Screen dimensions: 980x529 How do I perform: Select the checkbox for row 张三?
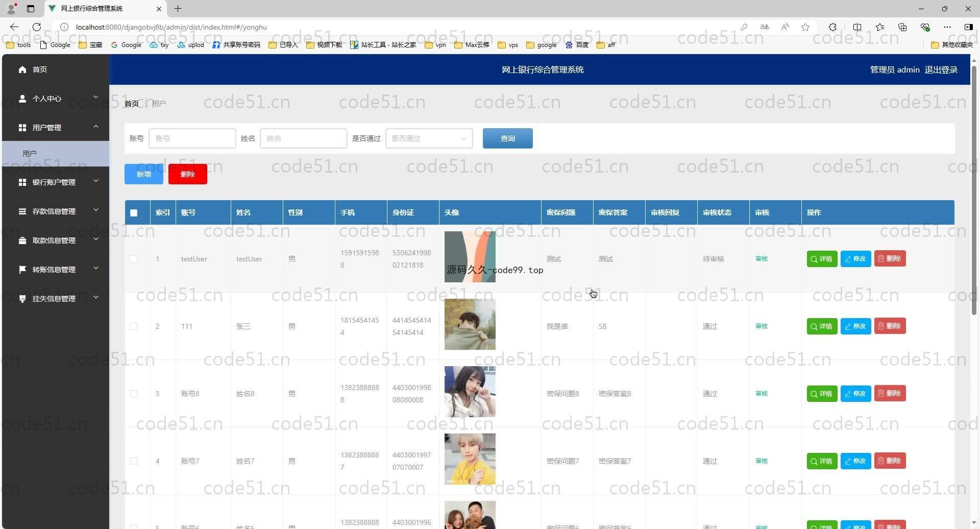(x=134, y=326)
